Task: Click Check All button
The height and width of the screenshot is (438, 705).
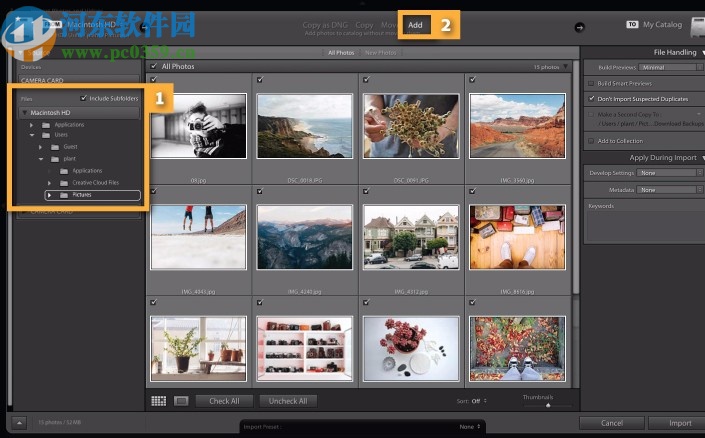Action: 224,401
